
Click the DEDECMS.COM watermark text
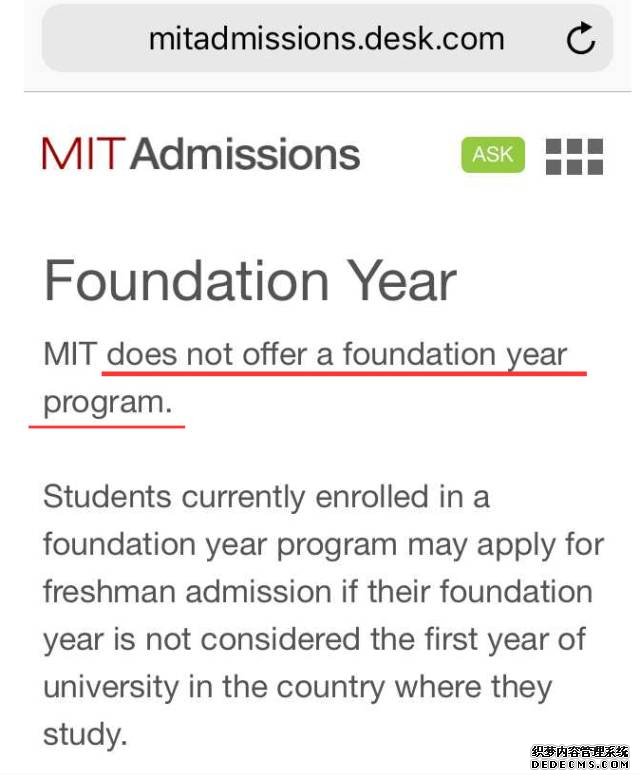(x=580, y=765)
